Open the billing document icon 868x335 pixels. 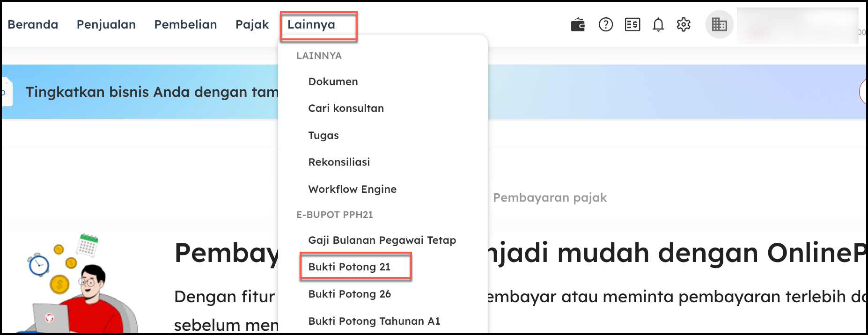632,24
